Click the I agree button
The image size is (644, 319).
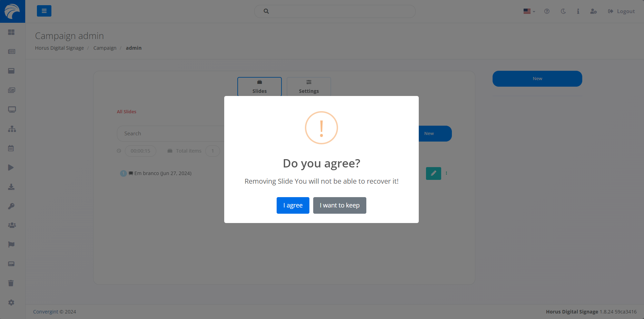293,205
